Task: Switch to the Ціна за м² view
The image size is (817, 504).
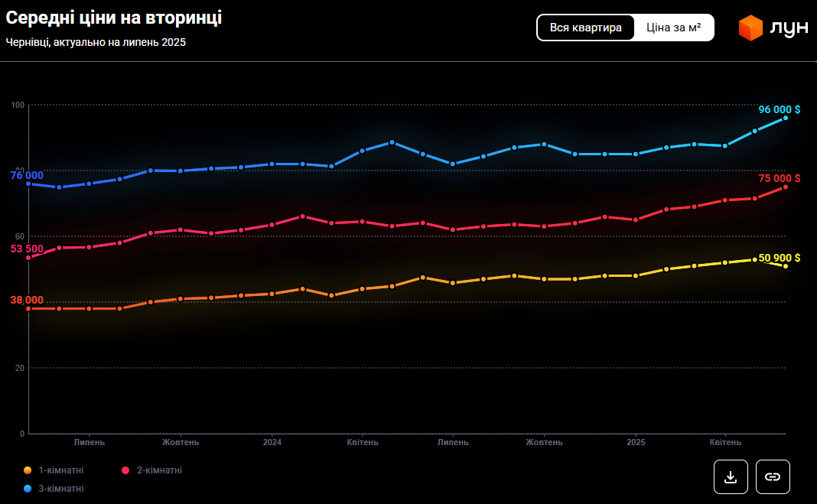Action: [x=674, y=28]
